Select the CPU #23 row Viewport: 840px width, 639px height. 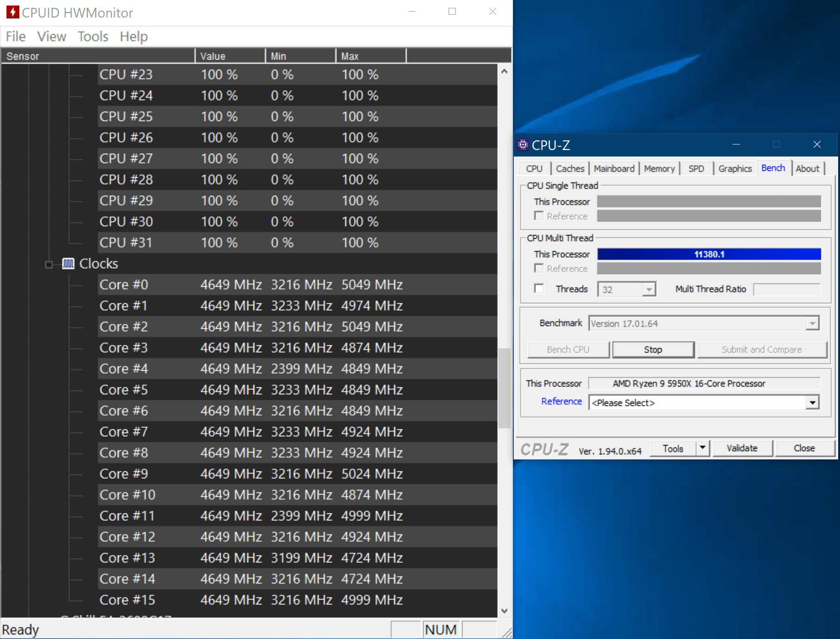click(298, 74)
